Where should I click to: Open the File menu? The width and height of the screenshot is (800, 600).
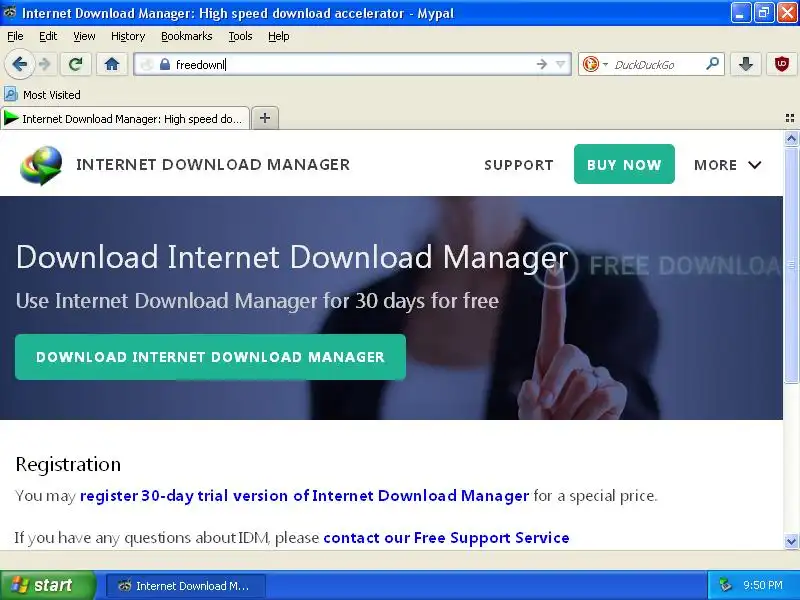[15, 36]
